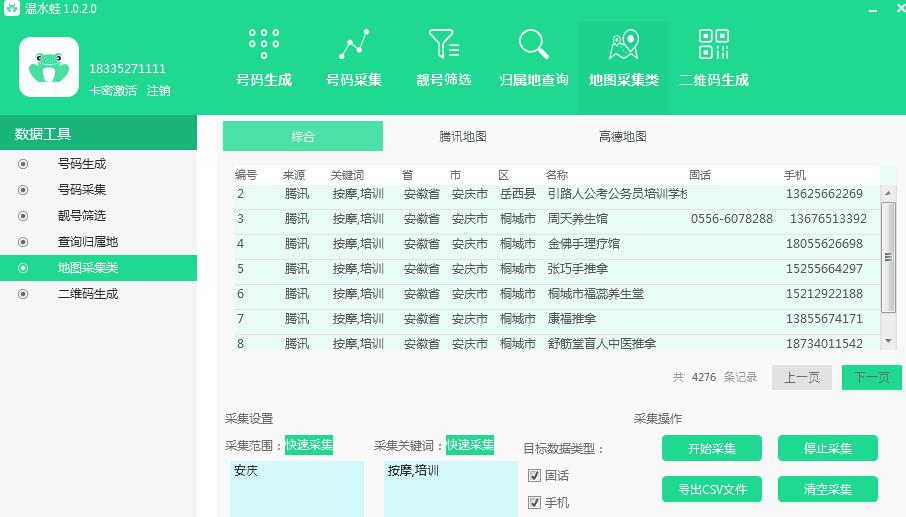The height and width of the screenshot is (517, 906).
Task: Go to 下一页 of records
Action: point(871,377)
